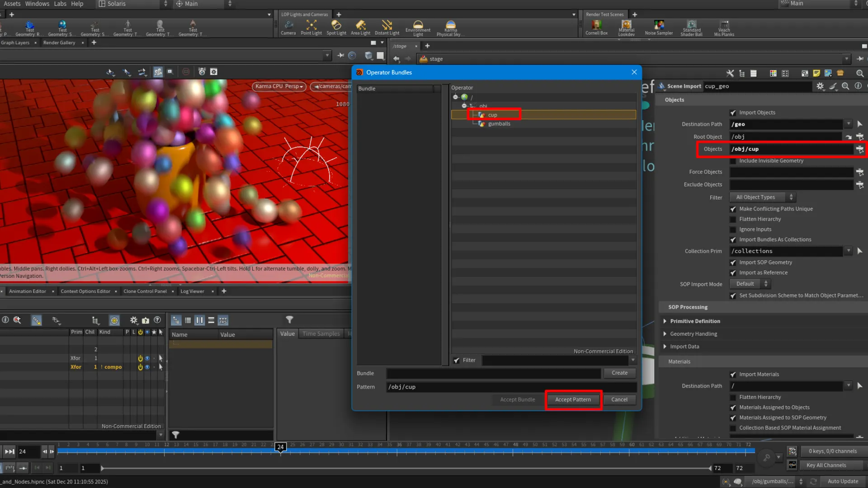
Task: Select the Spot Light shelf tool
Action: [336, 27]
